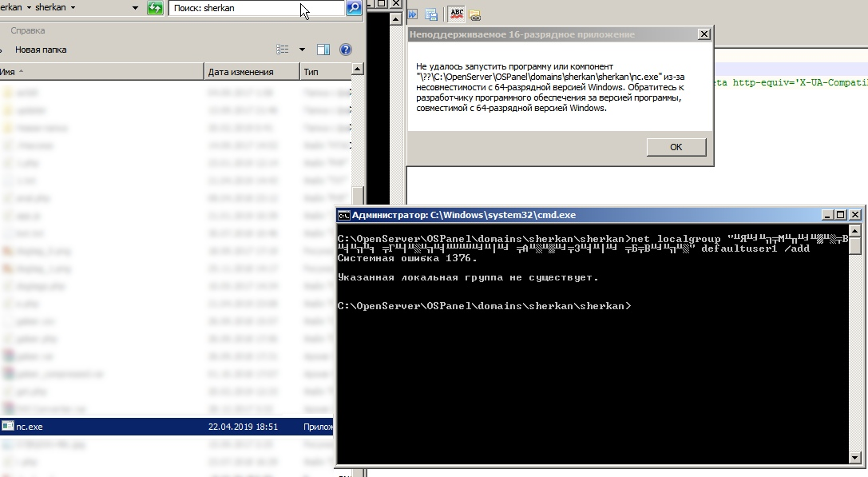Open Explorer help via question mark icon
The width and height of the screenshot is (868, 477).
(x=346, y=50)
